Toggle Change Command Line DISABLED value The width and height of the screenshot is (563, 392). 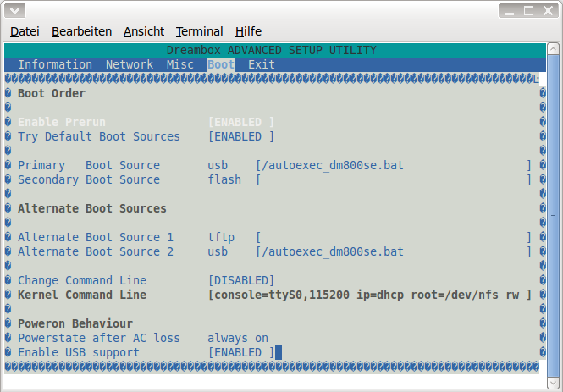click(x=241, y=280)
